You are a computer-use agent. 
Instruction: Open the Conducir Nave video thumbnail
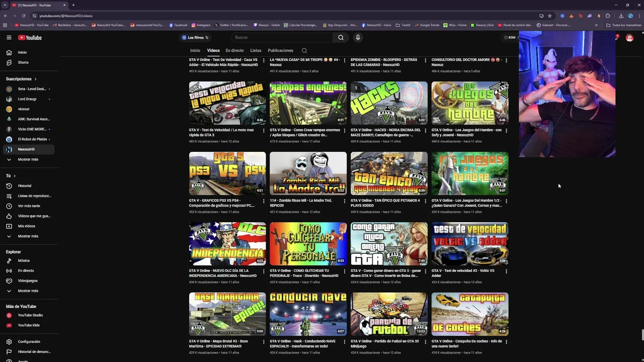[308, 314]
